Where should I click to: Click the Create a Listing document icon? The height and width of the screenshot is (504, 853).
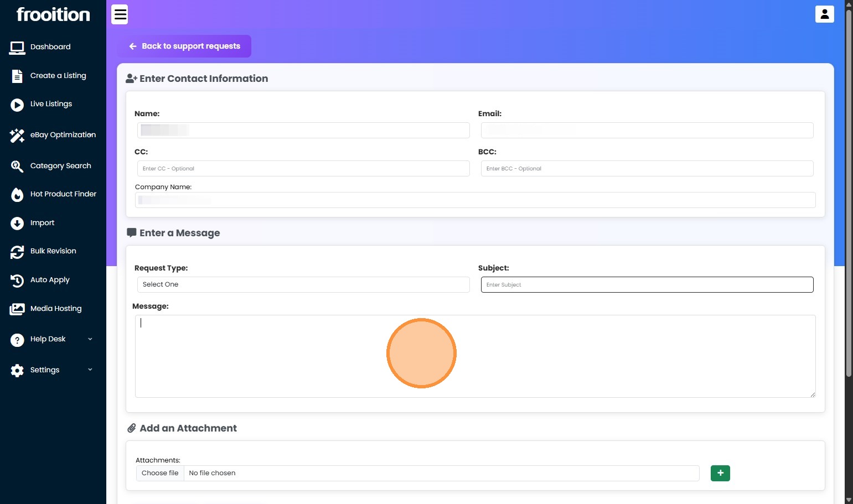(x=17, y=76)
